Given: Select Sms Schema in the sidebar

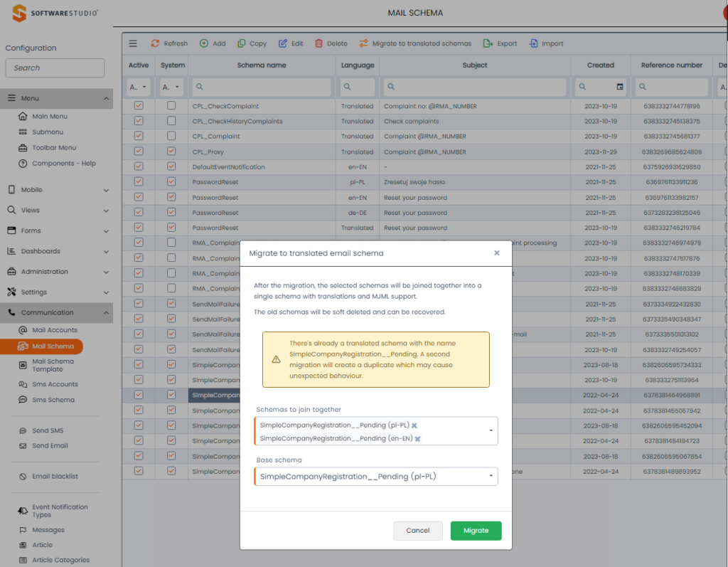Looking at the screenshot, I should pos(53,400).
